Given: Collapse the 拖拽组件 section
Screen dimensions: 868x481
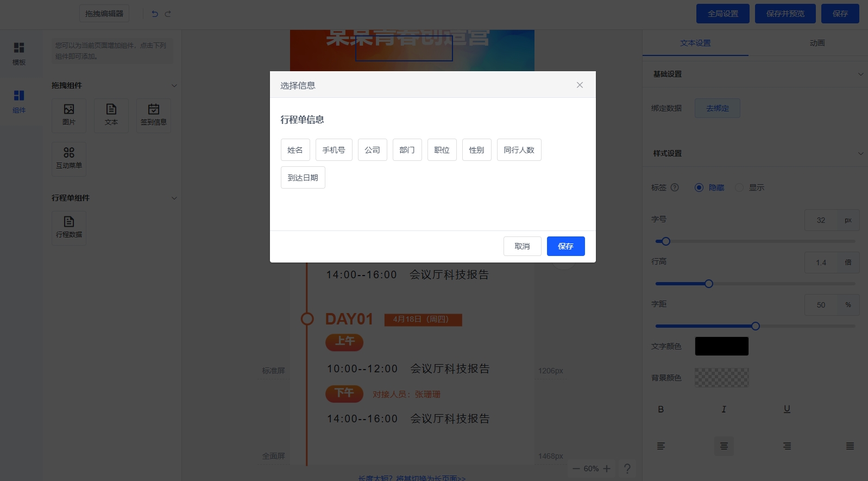Looking at the screenshot, I should click(x=174, y=85).
